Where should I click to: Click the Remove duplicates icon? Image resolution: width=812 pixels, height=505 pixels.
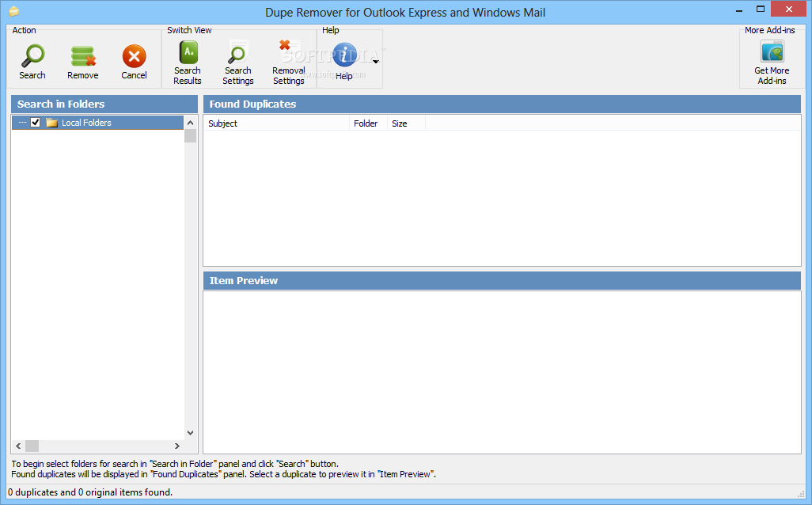[x=83, y=56]
